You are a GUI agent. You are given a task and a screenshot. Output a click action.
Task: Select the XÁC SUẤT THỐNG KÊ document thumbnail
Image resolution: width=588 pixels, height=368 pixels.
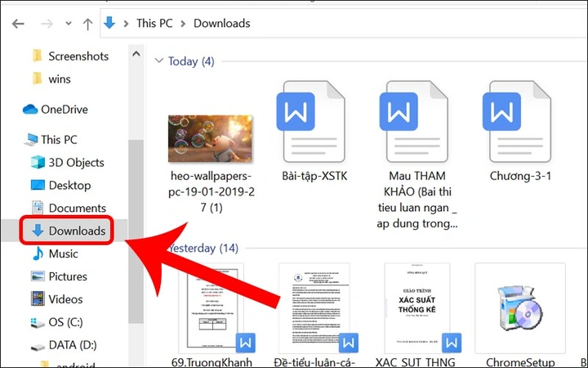(x=419, y=308)
